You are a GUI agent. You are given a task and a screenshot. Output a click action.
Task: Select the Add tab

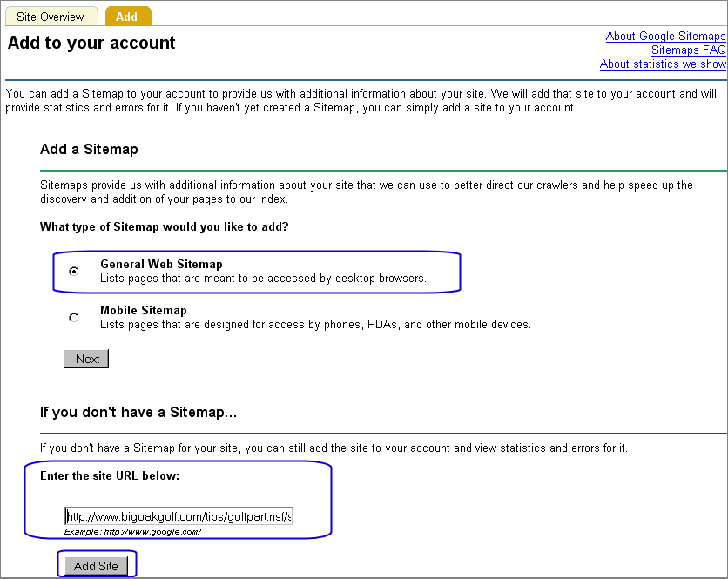pyautogui.click(x=128, y=17)
